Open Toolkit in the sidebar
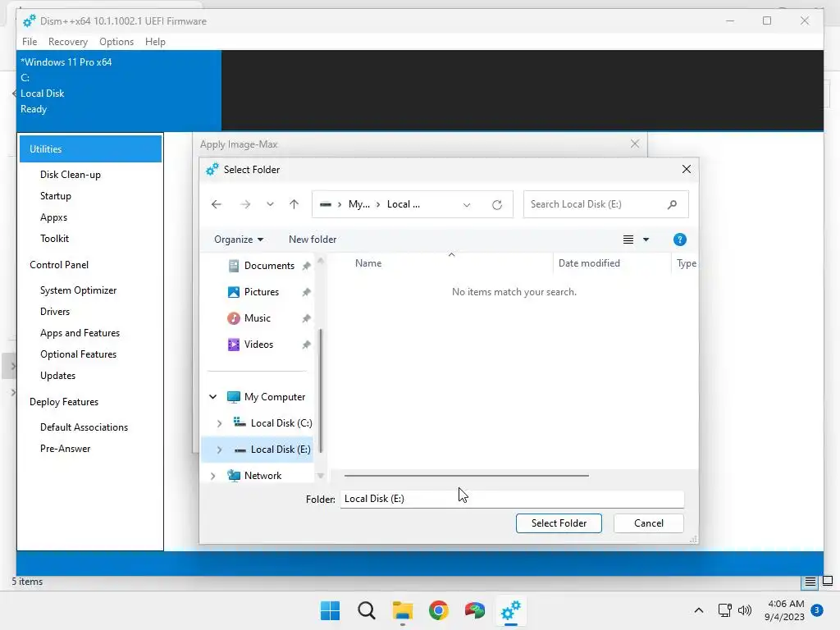840x630 pixels. pos(54,239)
